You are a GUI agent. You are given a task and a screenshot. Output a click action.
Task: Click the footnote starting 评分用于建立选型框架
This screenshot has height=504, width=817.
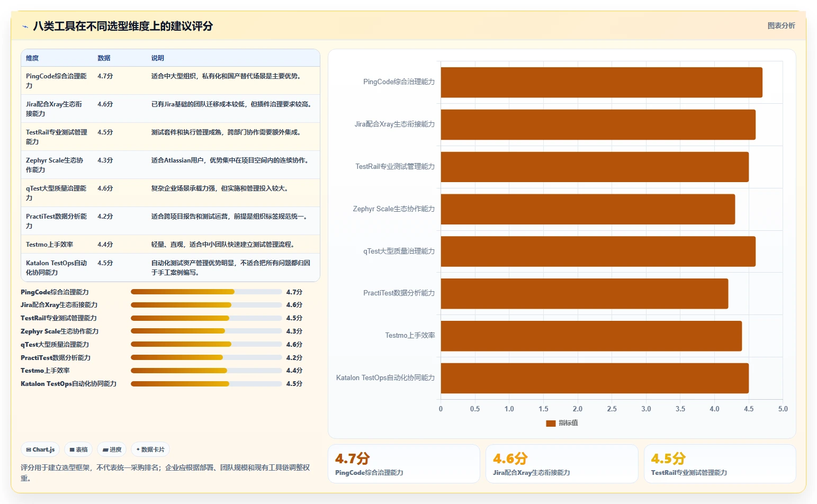[x=165, y=473]
